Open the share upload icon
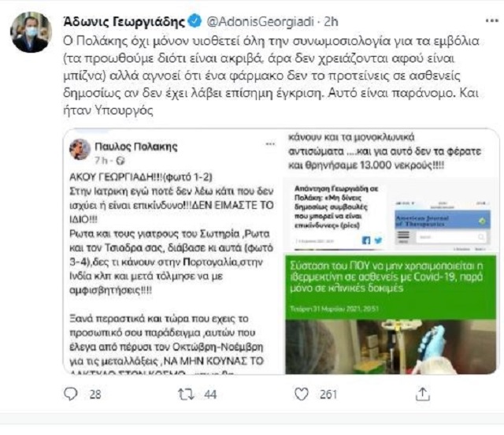504x435 pixels. (x=423, y=394)
